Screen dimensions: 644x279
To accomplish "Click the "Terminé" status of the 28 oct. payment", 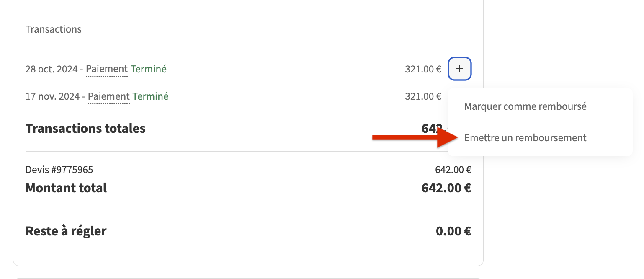I will tap(149, 69).
